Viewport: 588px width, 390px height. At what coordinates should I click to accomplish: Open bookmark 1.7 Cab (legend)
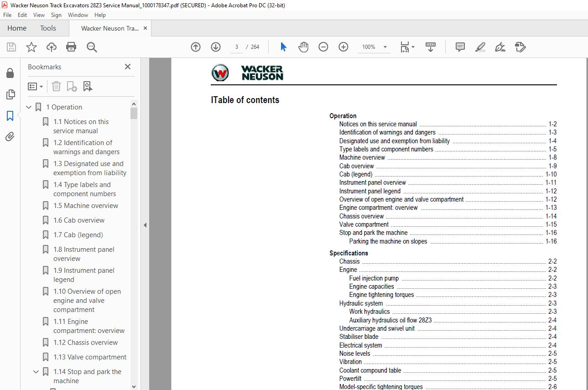point(78,235)
